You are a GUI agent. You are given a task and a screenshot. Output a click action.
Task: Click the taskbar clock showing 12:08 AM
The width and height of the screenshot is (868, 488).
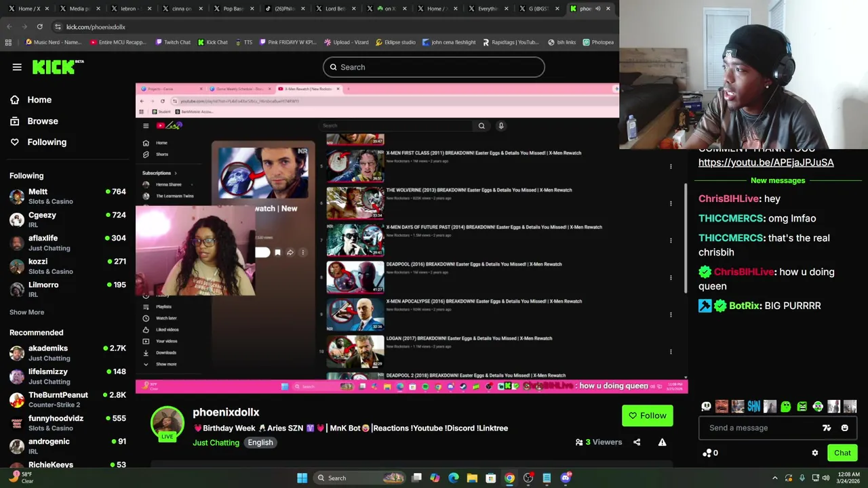tap(847, 478)
